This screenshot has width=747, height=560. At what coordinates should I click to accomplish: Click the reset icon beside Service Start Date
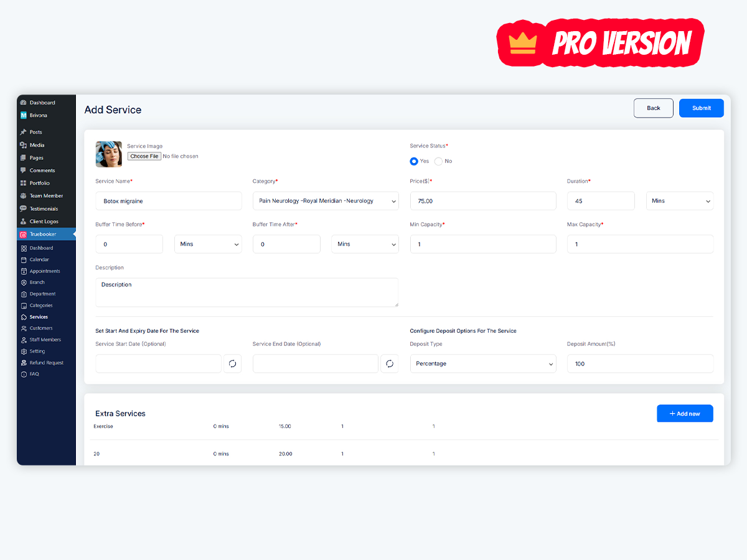coord(233,363)
